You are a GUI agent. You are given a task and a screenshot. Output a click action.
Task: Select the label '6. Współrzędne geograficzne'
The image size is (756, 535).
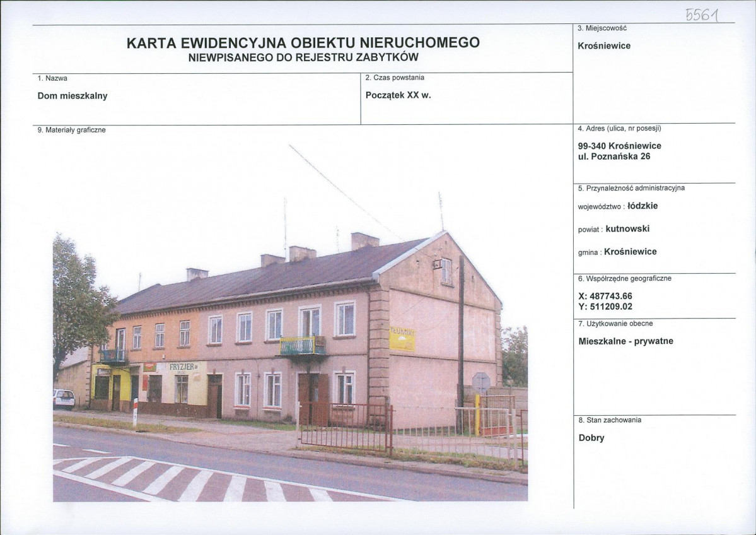(x=624, y=278)
